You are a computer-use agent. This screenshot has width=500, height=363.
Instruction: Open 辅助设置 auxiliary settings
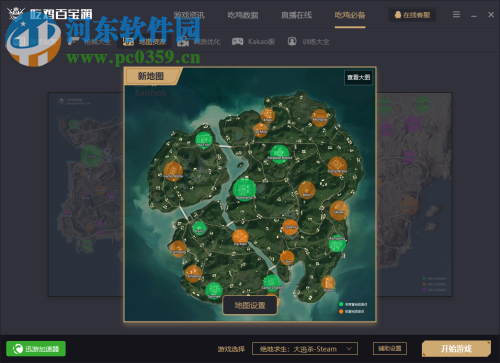(390, 349)
